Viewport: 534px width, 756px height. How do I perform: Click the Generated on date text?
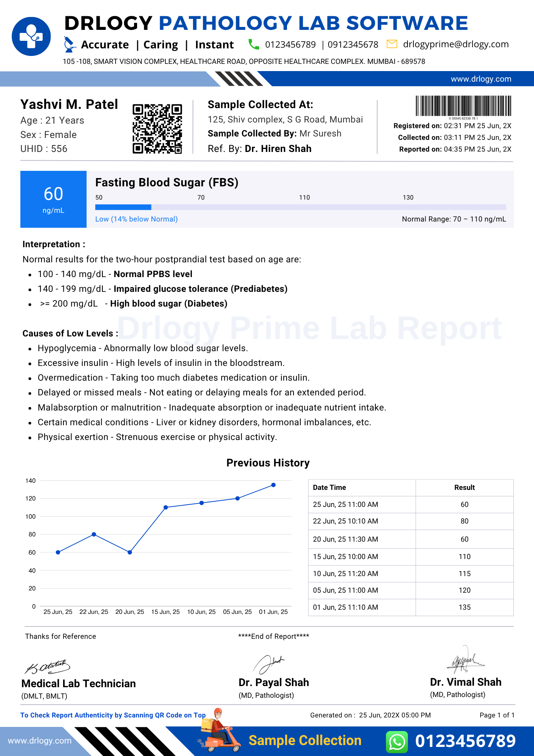(x=370, y=715)
